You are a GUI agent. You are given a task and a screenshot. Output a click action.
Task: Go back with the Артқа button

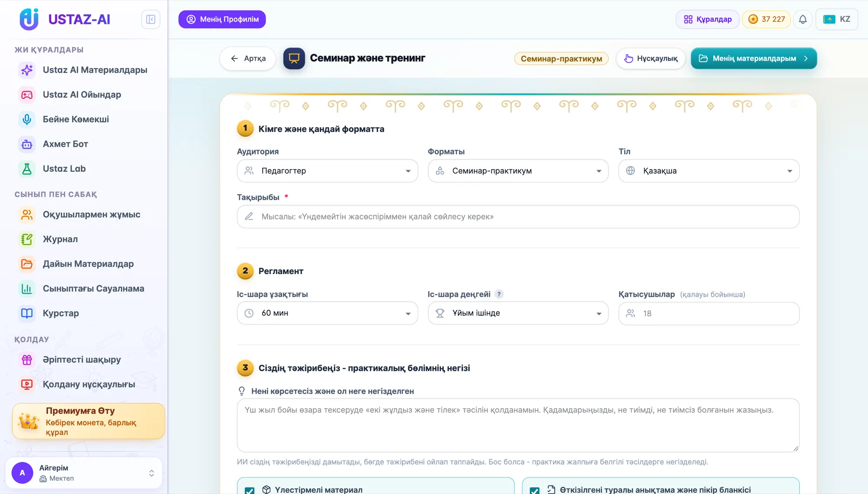pyautogui.click(x=248, y=59)
